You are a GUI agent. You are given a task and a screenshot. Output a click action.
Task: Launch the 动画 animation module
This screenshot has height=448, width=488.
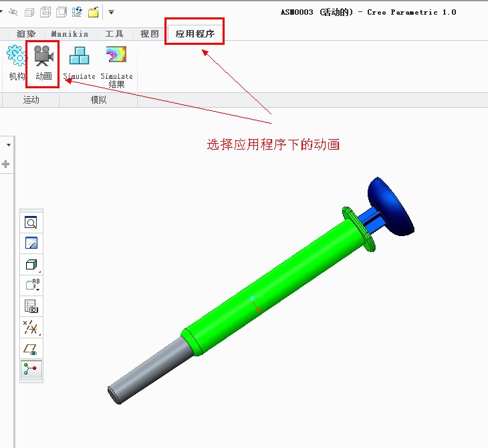(x=43, y=64)
